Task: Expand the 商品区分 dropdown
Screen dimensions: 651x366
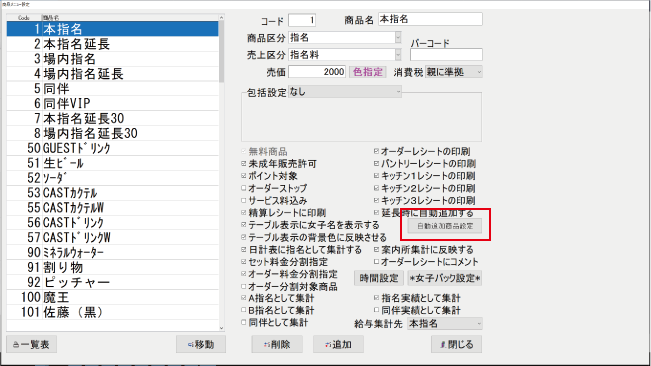Action: [x=398, y=38]
